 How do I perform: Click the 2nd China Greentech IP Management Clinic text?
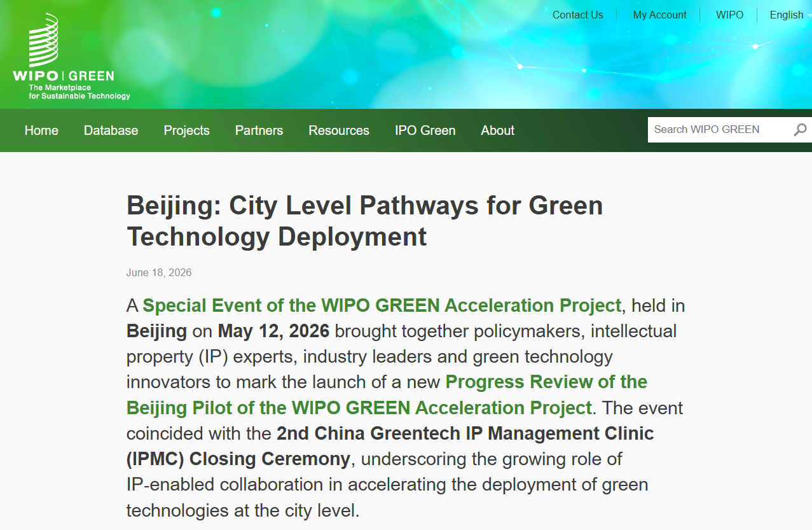tap(390, 446)
